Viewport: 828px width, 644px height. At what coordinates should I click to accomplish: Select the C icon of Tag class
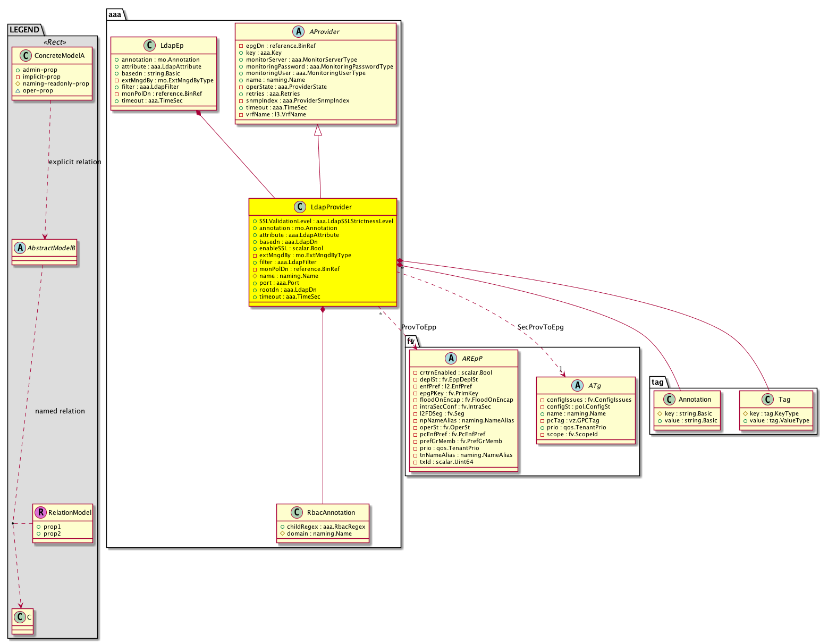point(768,400)
